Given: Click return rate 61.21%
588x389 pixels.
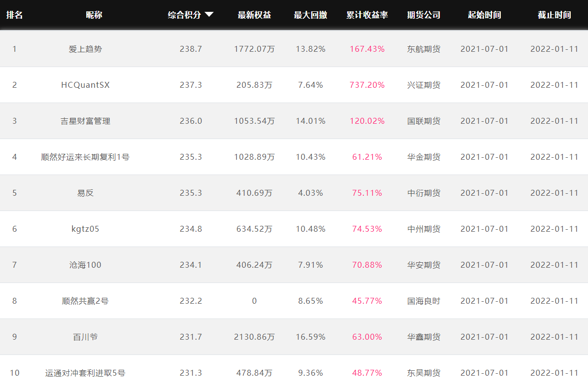Looking at the screenshot, I should pyautogui.click(x=367, y=157).
